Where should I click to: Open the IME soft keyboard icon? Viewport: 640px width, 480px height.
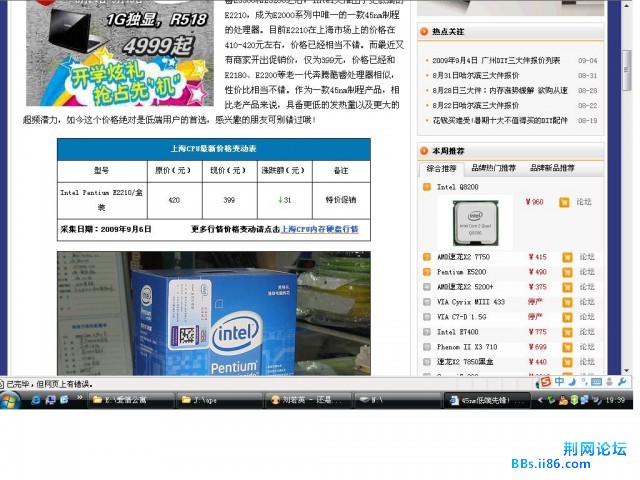[596, 382]
